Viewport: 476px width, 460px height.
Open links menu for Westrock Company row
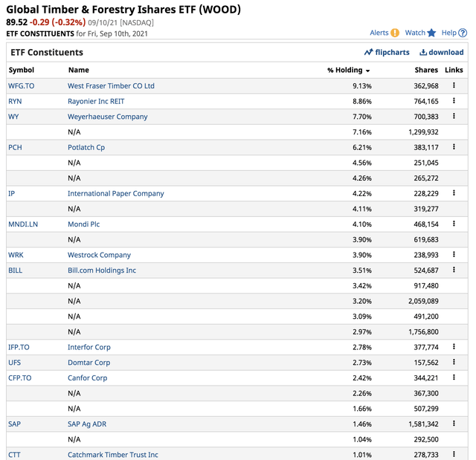(454, 255)
